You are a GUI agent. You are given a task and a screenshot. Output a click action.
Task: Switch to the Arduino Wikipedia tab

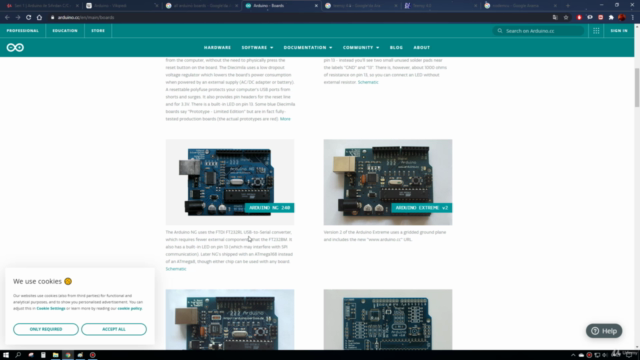[x=122, y=6]
